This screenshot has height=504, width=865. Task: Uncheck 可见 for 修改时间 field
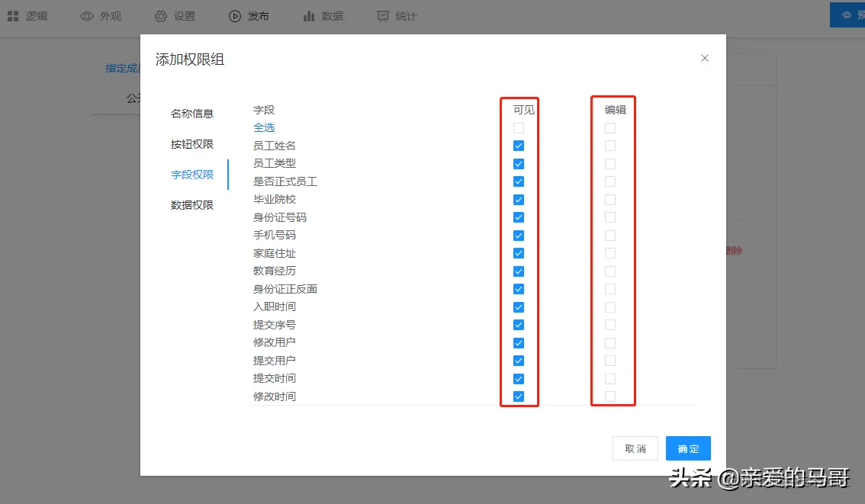tap(519, 396)
